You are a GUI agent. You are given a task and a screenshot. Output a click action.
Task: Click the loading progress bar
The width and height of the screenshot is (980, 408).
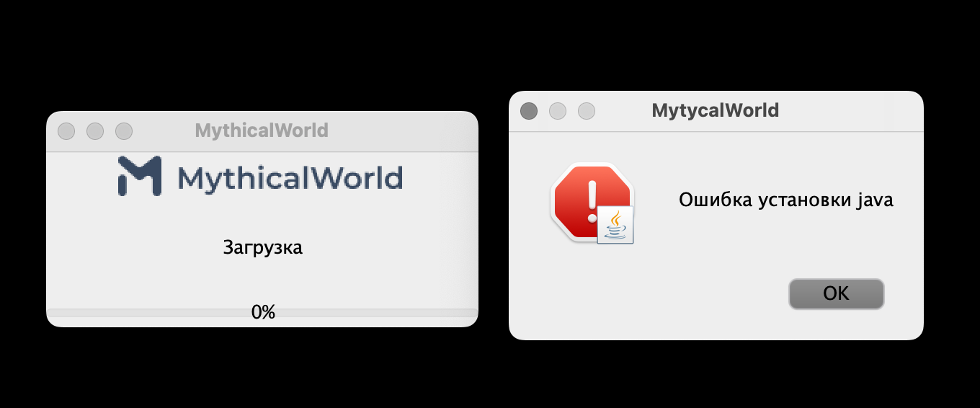262,313
